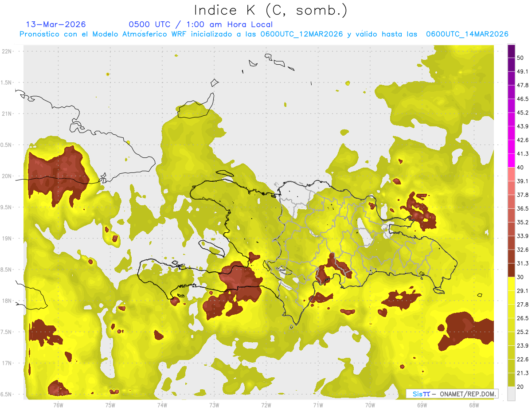This screenshot has height=411, width=532.
Task: Click the colorbar value "43.9"
Action: 522,126
